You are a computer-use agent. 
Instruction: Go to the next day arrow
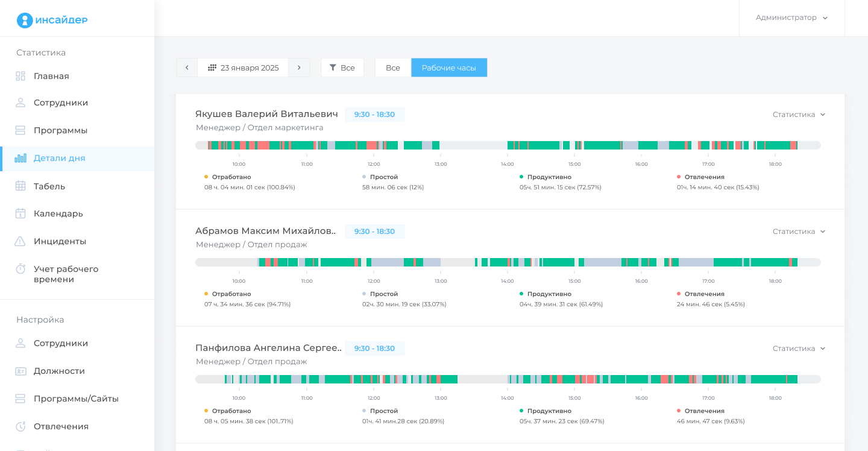click(299, 68)
